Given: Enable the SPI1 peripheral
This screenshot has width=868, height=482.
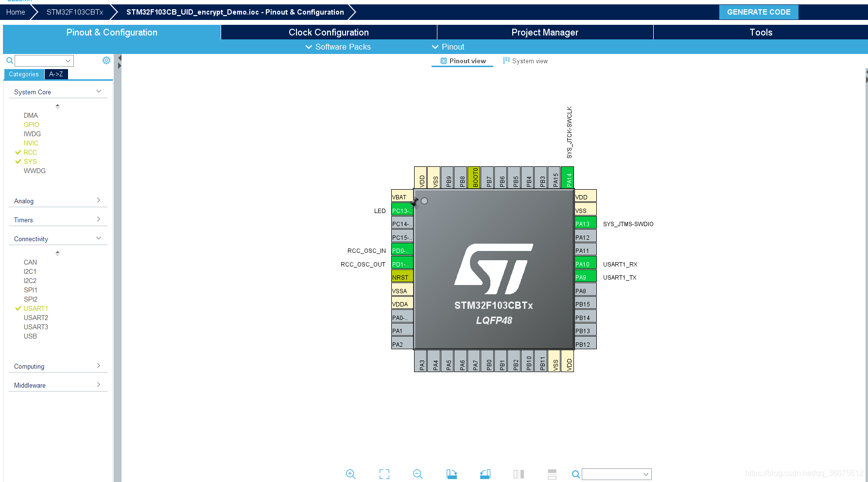Looking at the screenshot, I should tap(30, 289).
